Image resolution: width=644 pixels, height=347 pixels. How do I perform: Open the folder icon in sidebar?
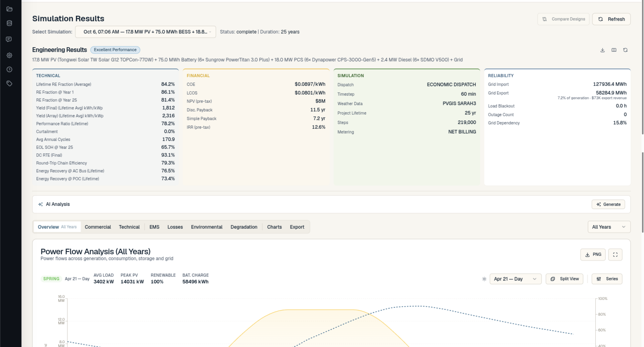pos(9,9)
